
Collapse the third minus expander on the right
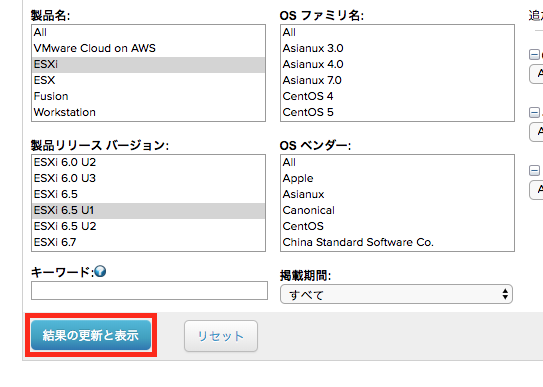pyautogui.click(x=534, y=170)
